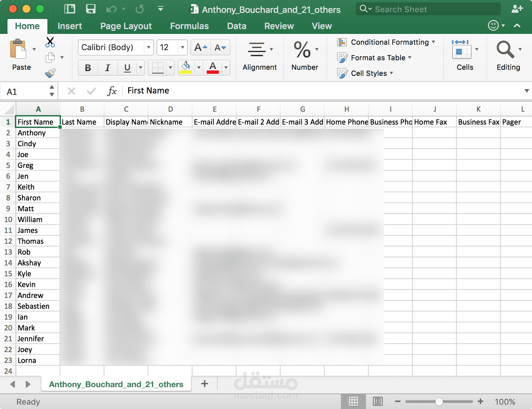Open the Home ribbon tab
Viewport: 532px width, 409px height.
(27, 26)
